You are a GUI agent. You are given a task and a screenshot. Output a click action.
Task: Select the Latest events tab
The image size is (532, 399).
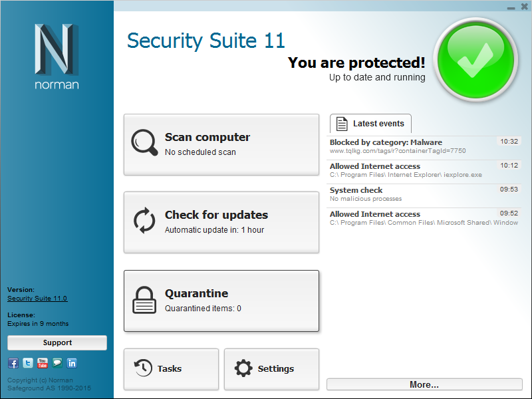[370, 124]
